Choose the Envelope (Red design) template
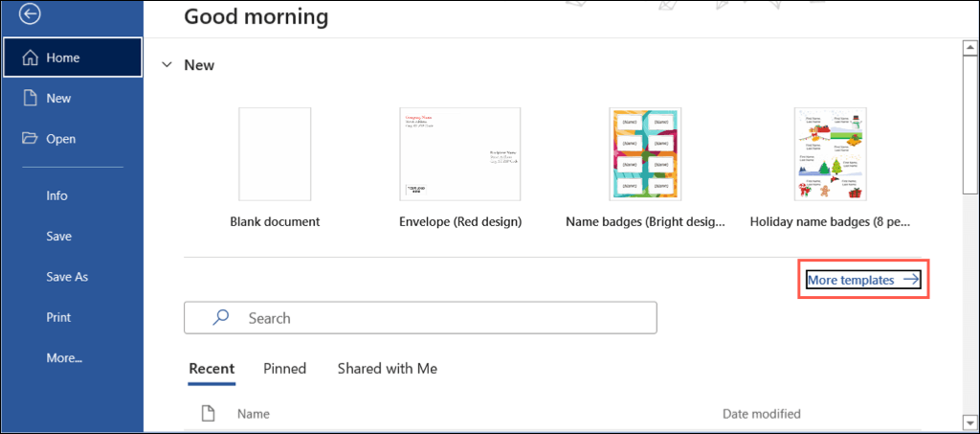The width and height of the screenshot is (980, 434). pos(459,153)
